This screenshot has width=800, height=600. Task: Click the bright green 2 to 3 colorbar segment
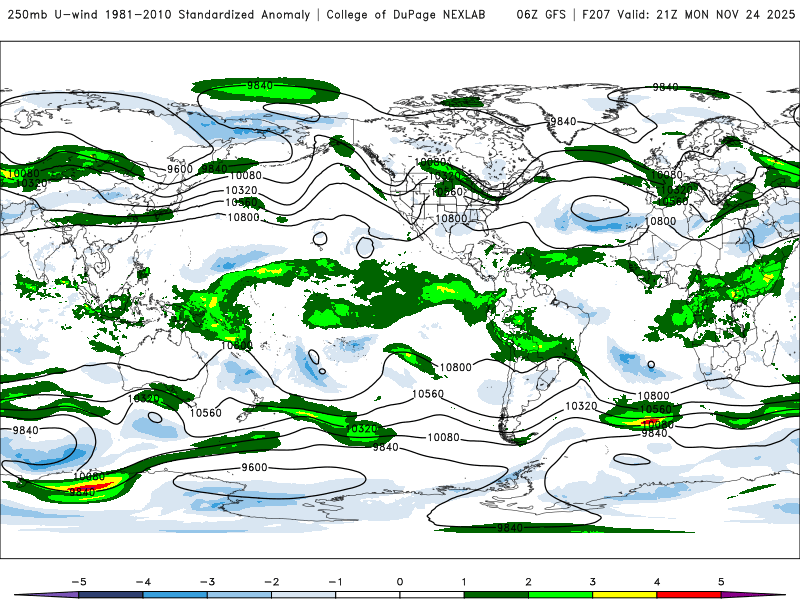click(560, 595)
